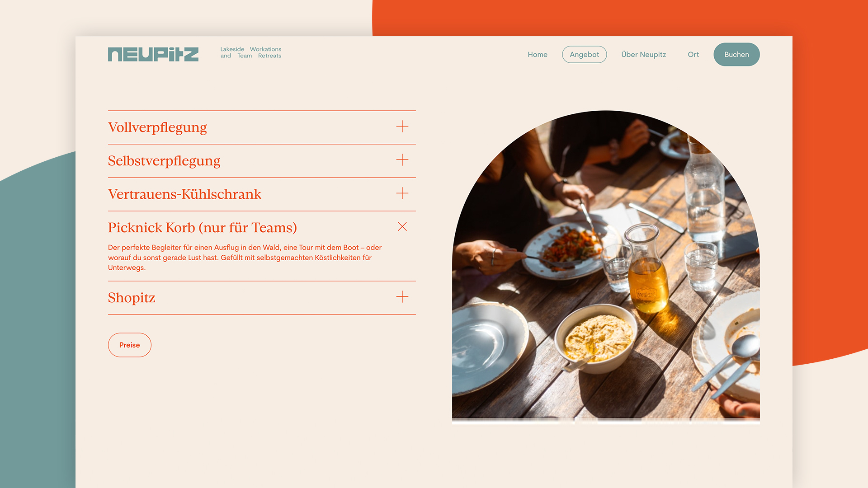Click the Preise button
This screenshot has height=488, width=868.
point(129,344)
